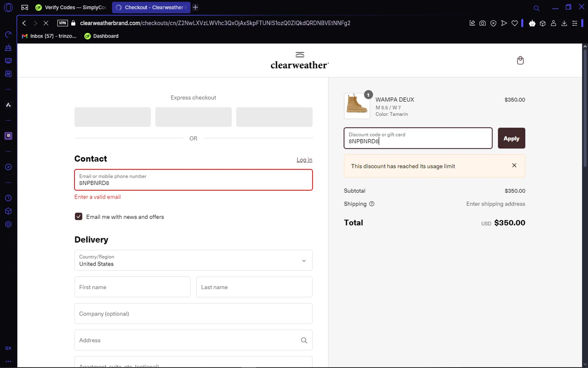This screenshot has width=588, height=368.
Task: Click the GX logo at sidebar bottom
Action: click(8, 348)
